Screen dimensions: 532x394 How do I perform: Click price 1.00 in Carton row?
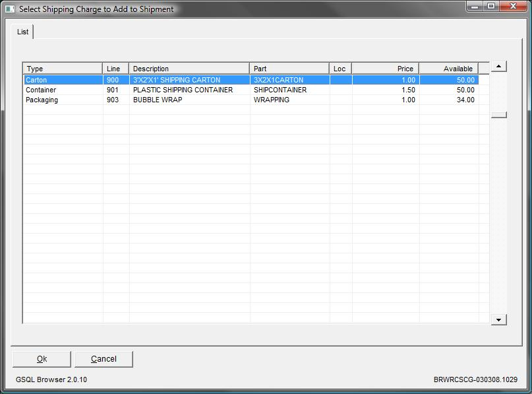tap(409, 80)
